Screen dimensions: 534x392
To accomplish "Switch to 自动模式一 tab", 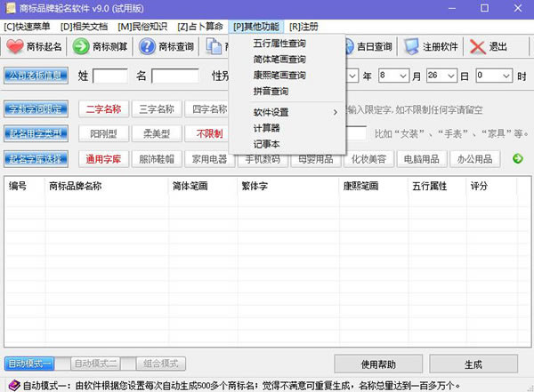I will [29, 364].
